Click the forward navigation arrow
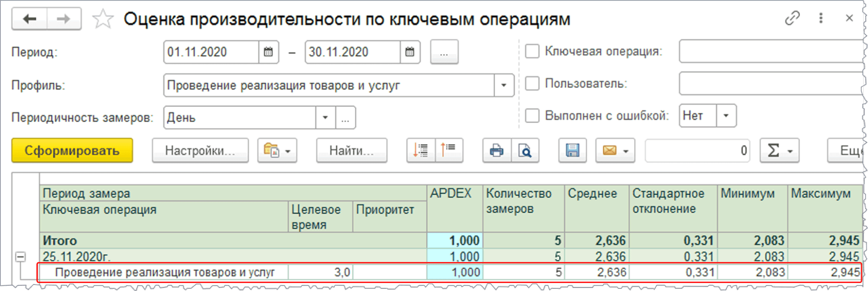Screen dimensions: 868x291 (63, 19)
